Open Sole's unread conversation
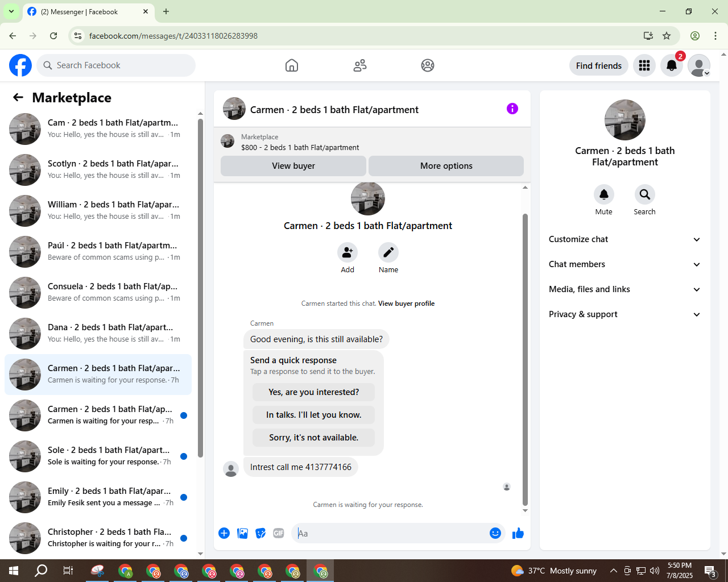The height and width of the screenshot is (582, 728). [98, 456]
